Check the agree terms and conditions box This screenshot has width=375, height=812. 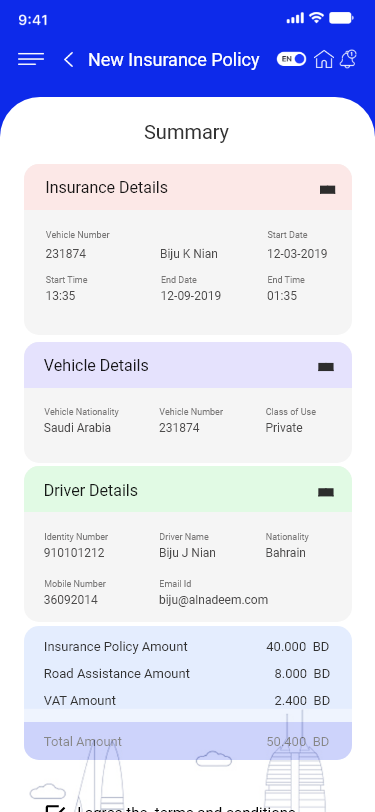(55, 808)
